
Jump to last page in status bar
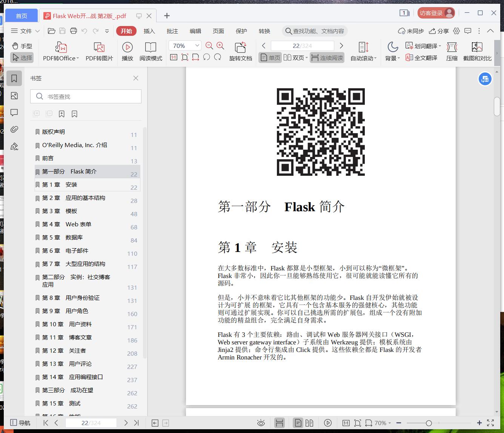pos(137,423)
